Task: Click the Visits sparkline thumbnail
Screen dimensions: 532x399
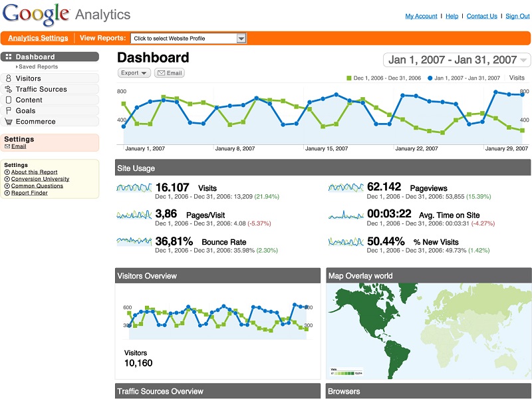Action: pyautogui.click(x=134, y=188)
